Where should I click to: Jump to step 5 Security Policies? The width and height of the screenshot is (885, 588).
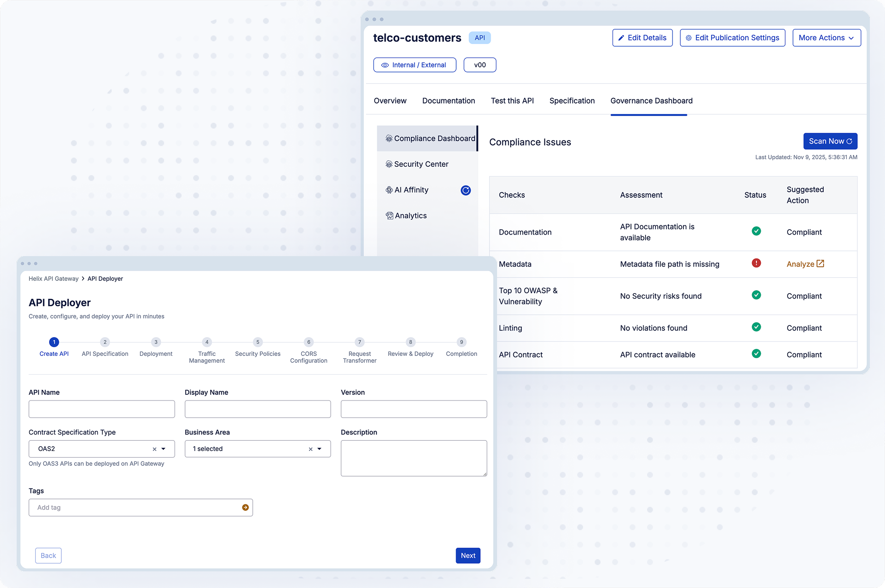pos(258,342)
